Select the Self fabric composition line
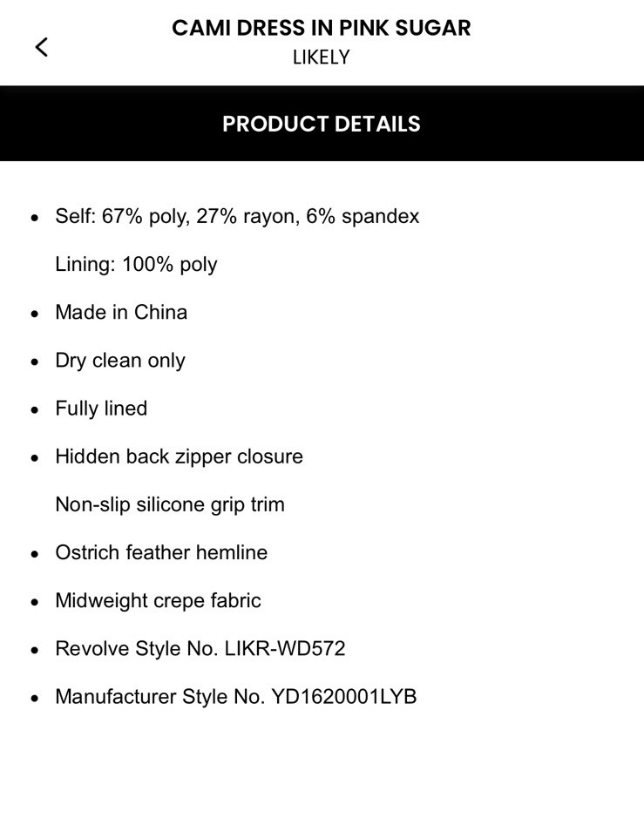The height and width of the screenshot is (818, 644). [x=237, y=216]
